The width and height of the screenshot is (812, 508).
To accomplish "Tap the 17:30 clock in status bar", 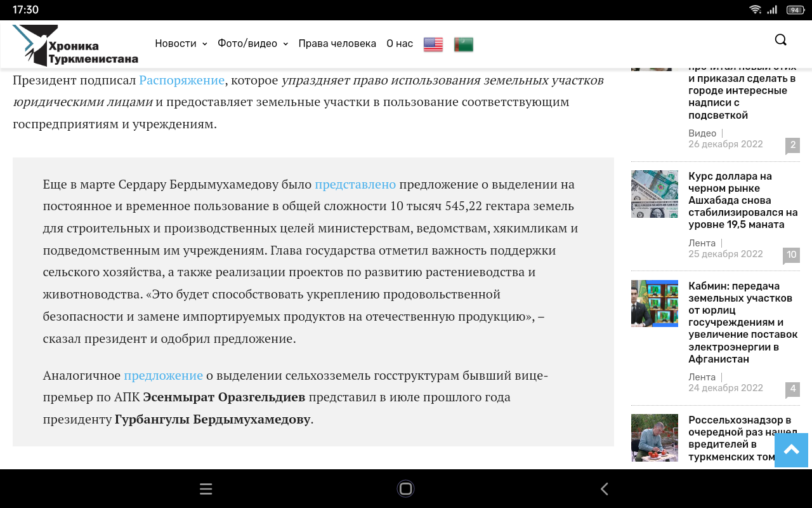I will pos(25,10).
